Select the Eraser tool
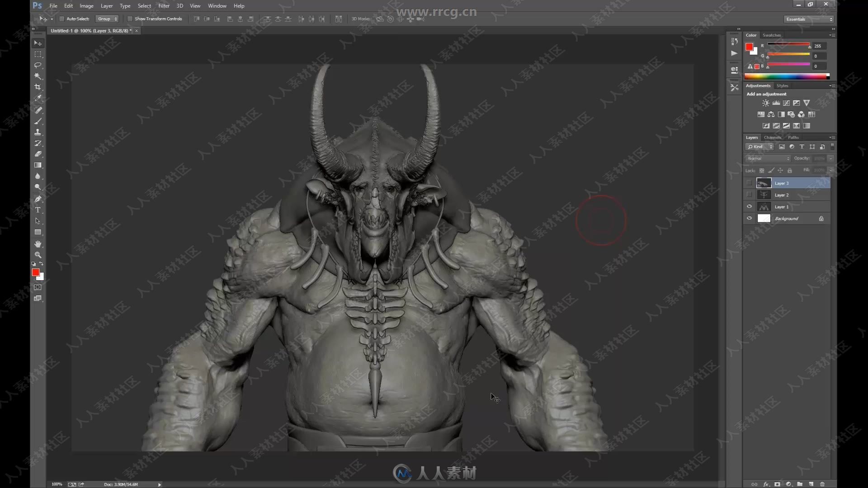Screen dimensions: 868x488 tap(38, 154)
